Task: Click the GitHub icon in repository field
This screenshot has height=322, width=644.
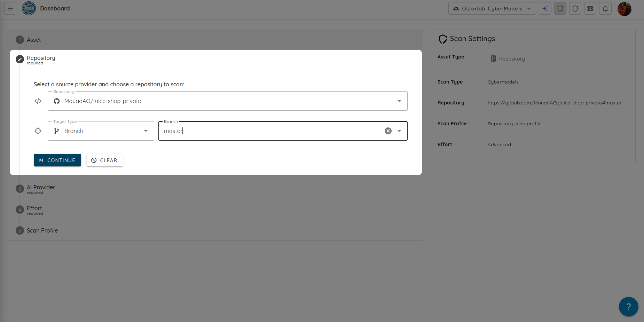Action: click(57, 101)
